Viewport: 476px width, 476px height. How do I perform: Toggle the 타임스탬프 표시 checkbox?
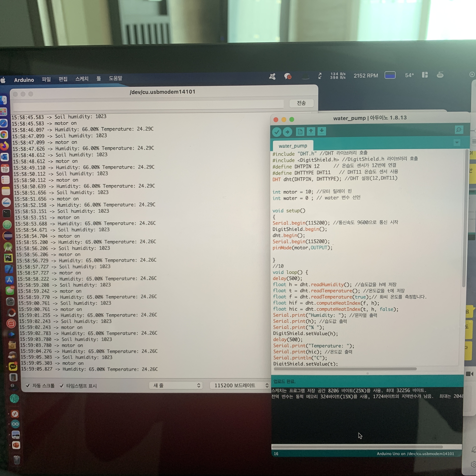62,386
